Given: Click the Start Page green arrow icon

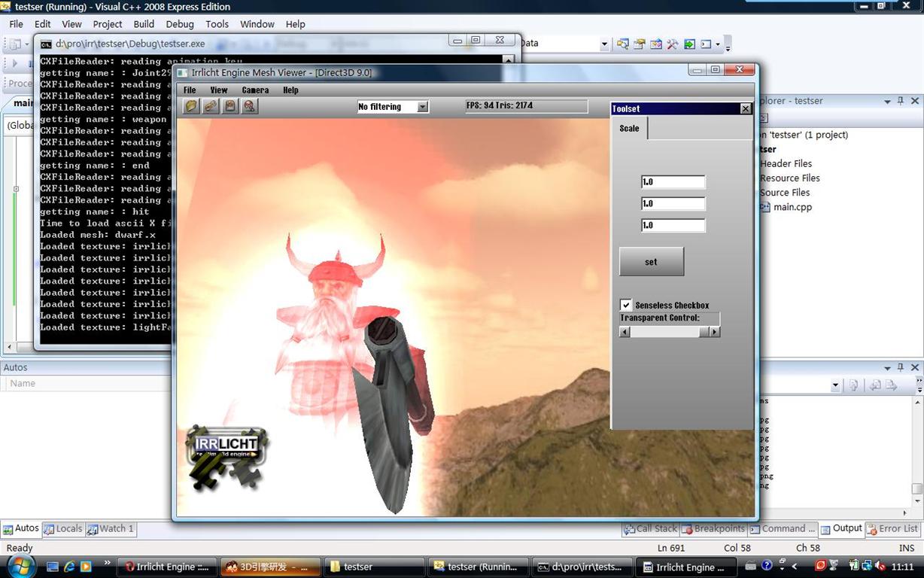Looking at the screenshot, I should [689, 44].
